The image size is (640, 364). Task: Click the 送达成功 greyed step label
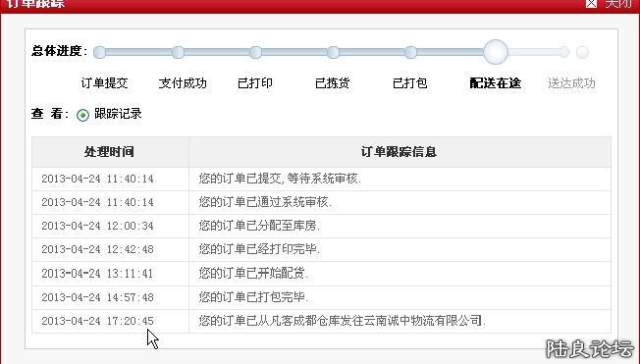(571, 83)
